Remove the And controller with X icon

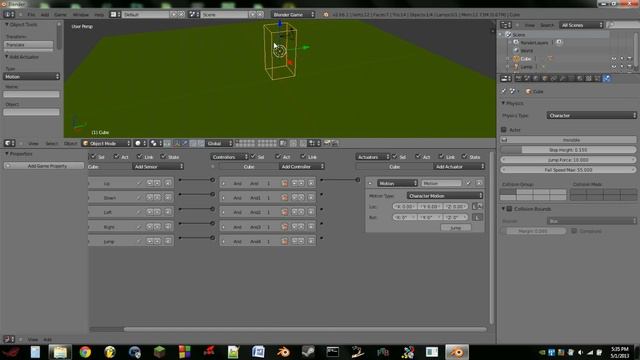311,183
